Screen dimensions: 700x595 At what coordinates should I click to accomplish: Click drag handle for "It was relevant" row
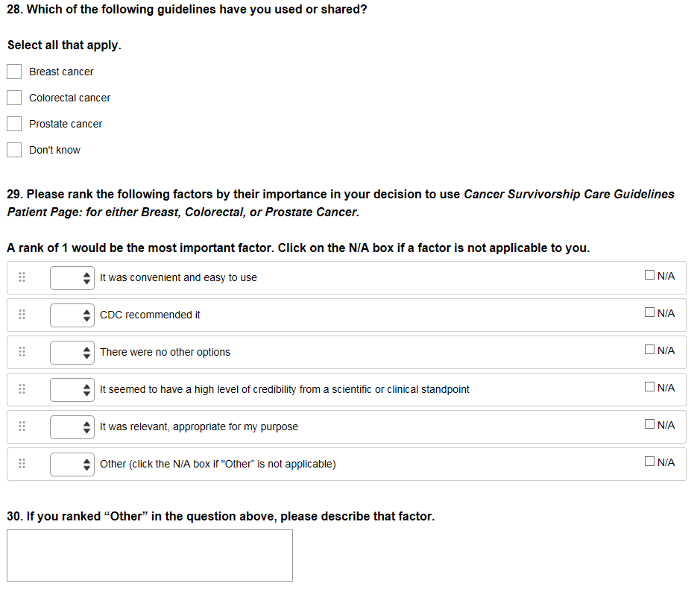point(22,426)
